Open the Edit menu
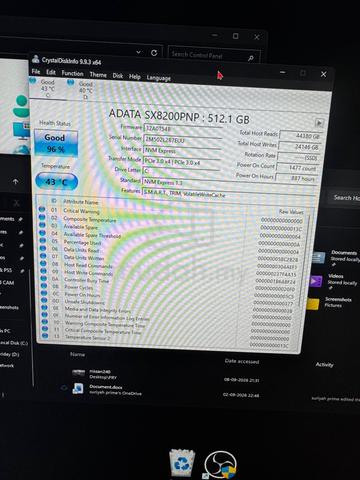The image size is (360, 480). (x=51, y=72)
